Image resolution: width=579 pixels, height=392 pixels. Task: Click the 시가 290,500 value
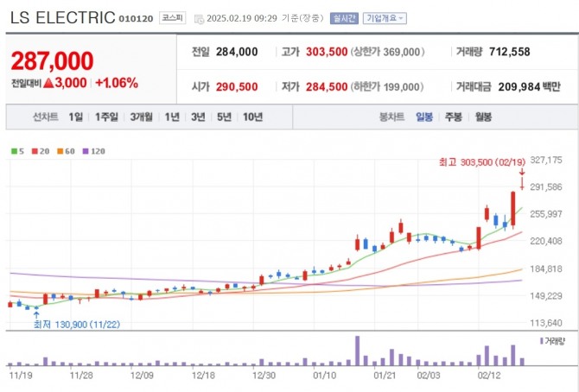coord(237,87)
